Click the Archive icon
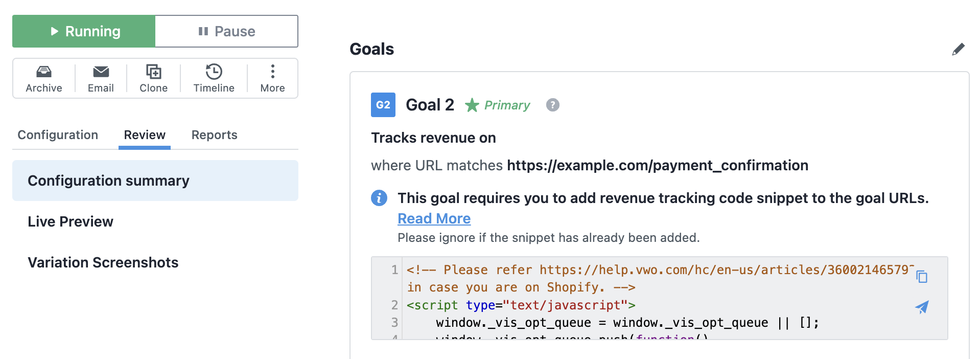 coord(44,72)
